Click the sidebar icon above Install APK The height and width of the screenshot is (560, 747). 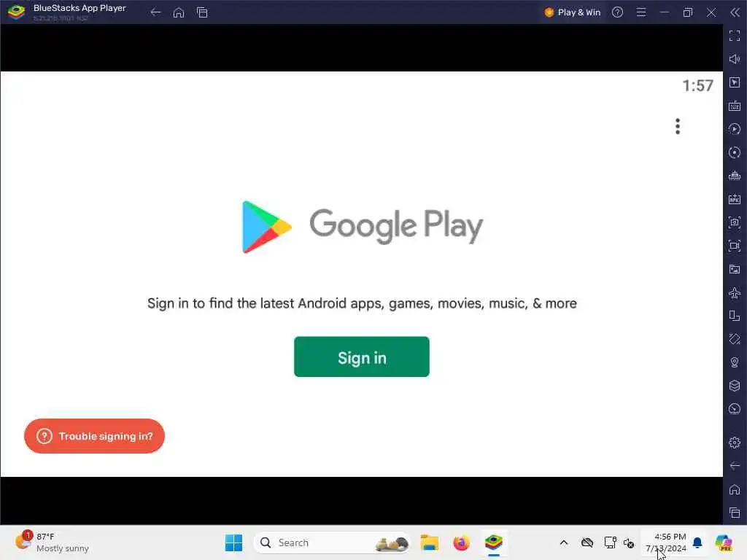735,176
